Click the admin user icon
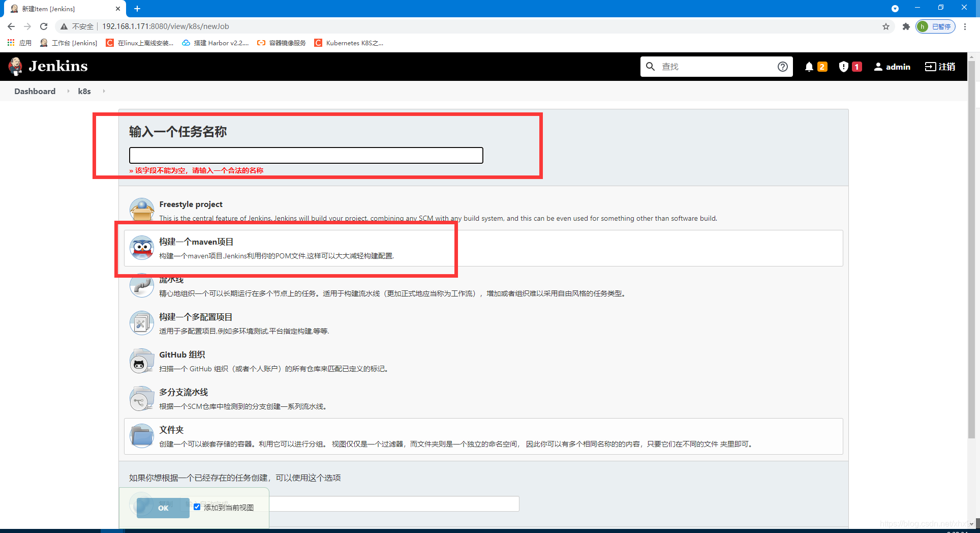Image resolution: width=980 pixels, height=533 pixels. coord(878,67)
